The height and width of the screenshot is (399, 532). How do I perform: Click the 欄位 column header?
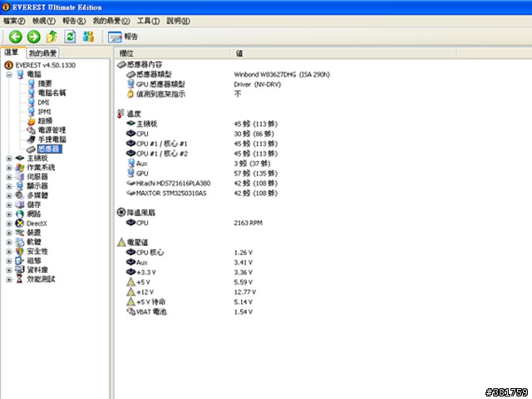point(172,53)
